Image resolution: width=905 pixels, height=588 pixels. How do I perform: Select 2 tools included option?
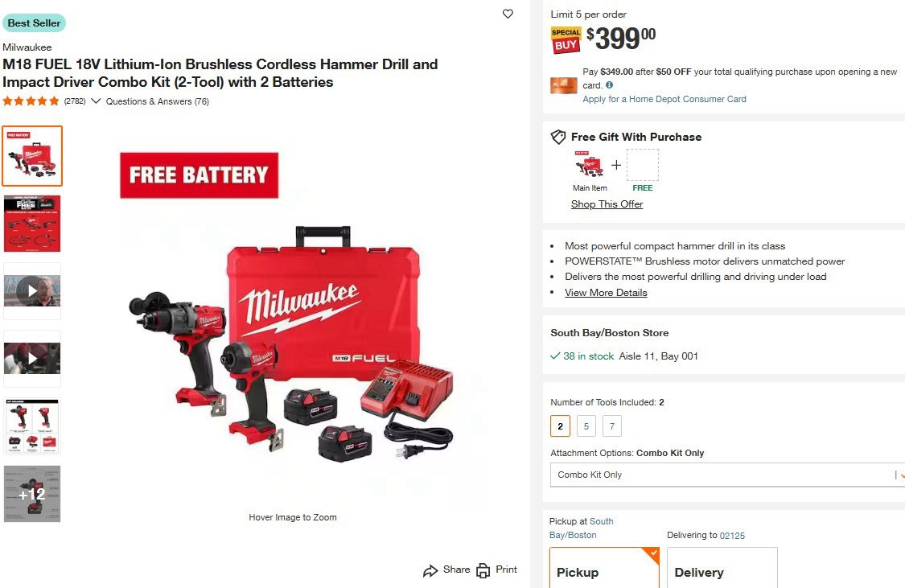pyautogui.click(x=561, y=426)
